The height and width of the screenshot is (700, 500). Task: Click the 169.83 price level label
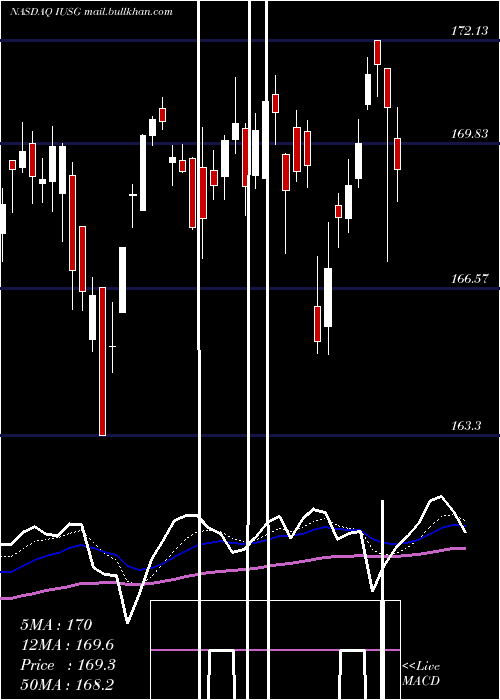pos(469,133)
